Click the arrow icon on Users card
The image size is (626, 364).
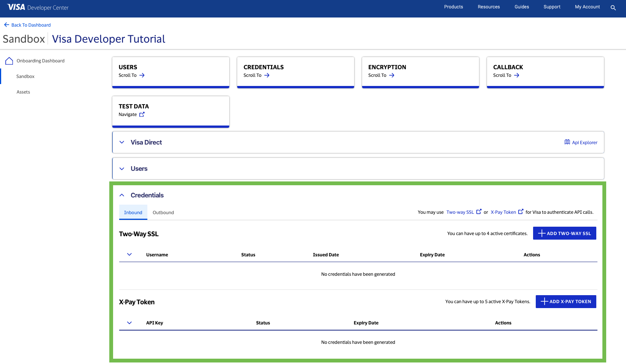(142, 75)
